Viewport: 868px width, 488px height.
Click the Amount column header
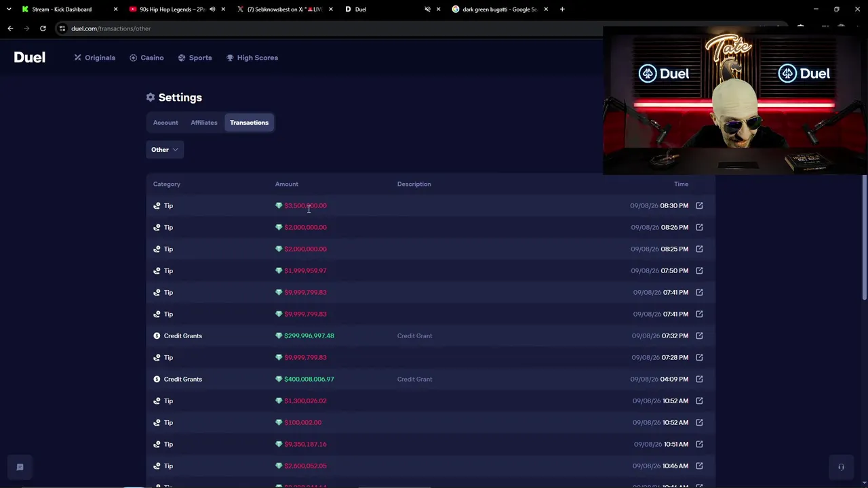pyautogui.click(x=287, y=184)
